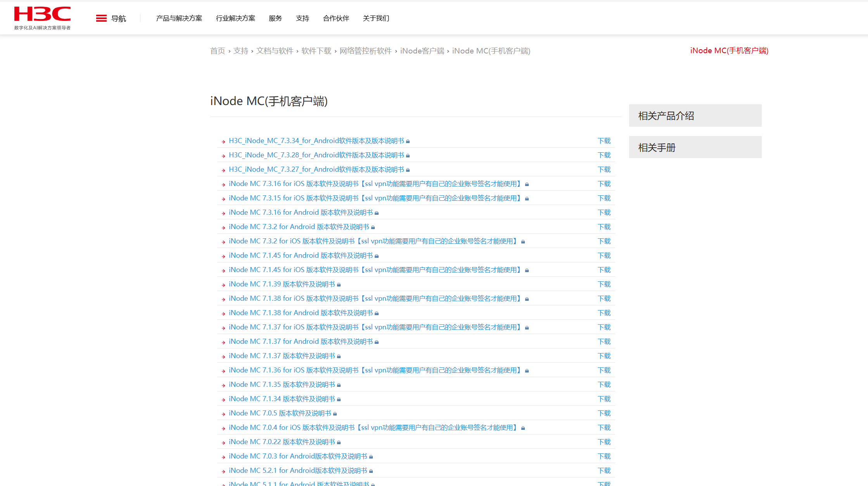Click lock icon beside 7.3.34 Android entry
Image resolution: width=868 pixels, height=486 pixels.
[x=408, y=141]
